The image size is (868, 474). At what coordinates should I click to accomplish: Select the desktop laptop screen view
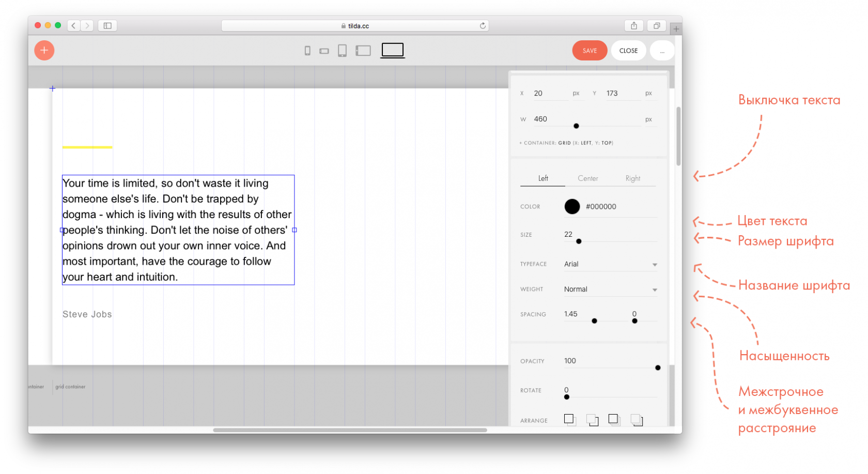point(393,50)
